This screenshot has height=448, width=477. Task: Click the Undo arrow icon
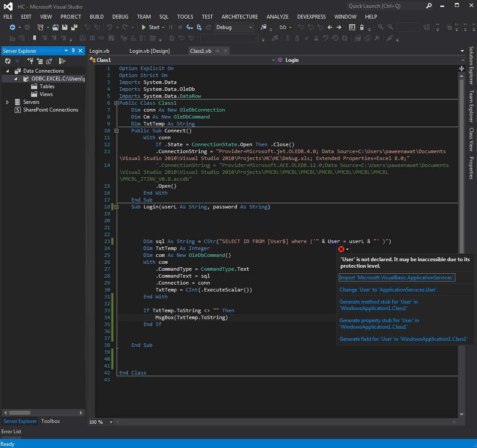coord(109,27)
